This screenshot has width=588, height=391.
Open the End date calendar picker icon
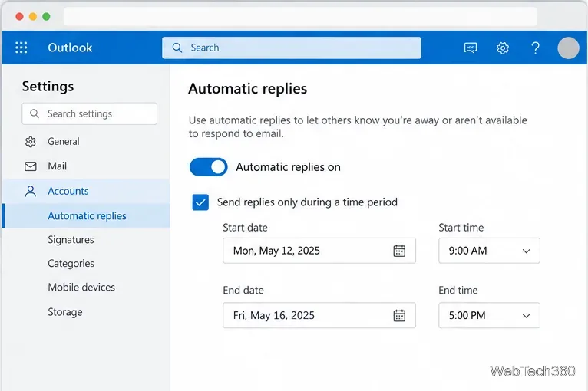(399, 315)
